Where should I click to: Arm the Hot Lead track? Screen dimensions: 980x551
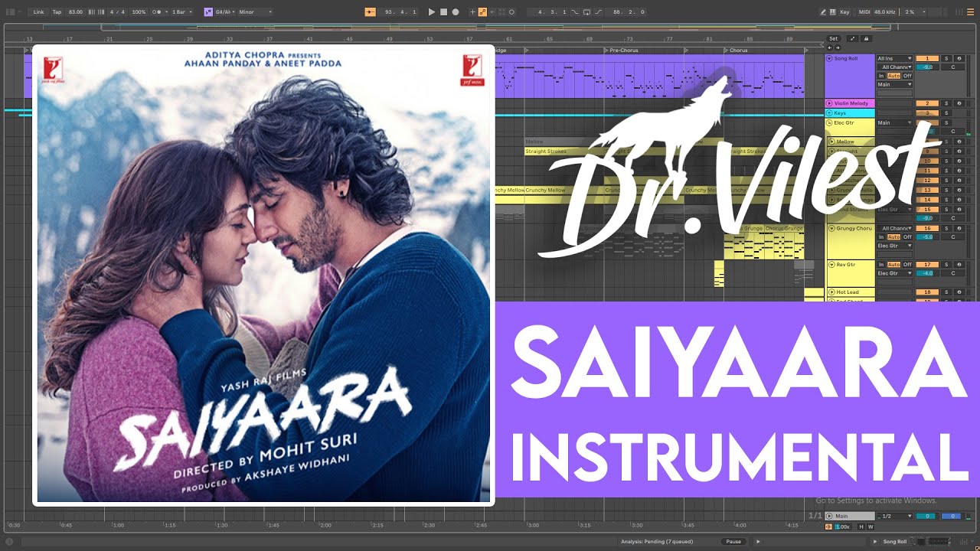click(x=959, y=292)
